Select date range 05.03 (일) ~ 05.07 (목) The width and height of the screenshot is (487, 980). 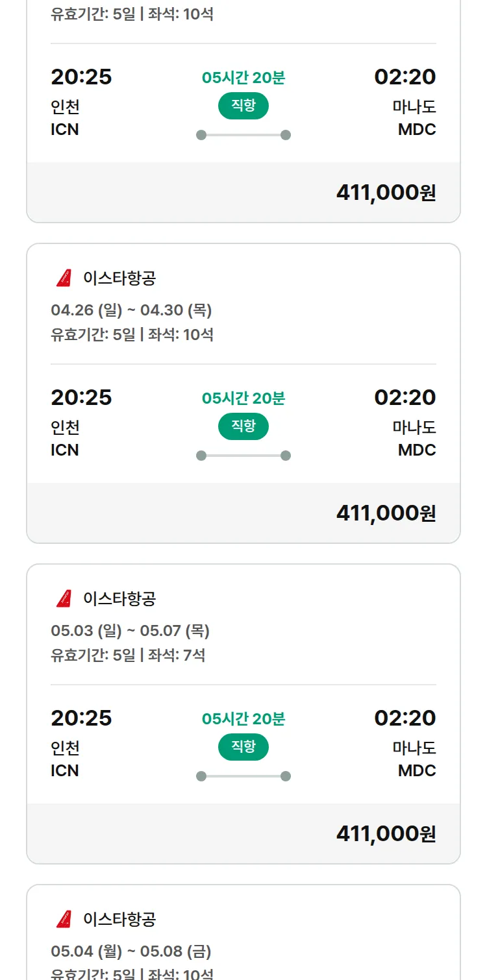[130, 631]
